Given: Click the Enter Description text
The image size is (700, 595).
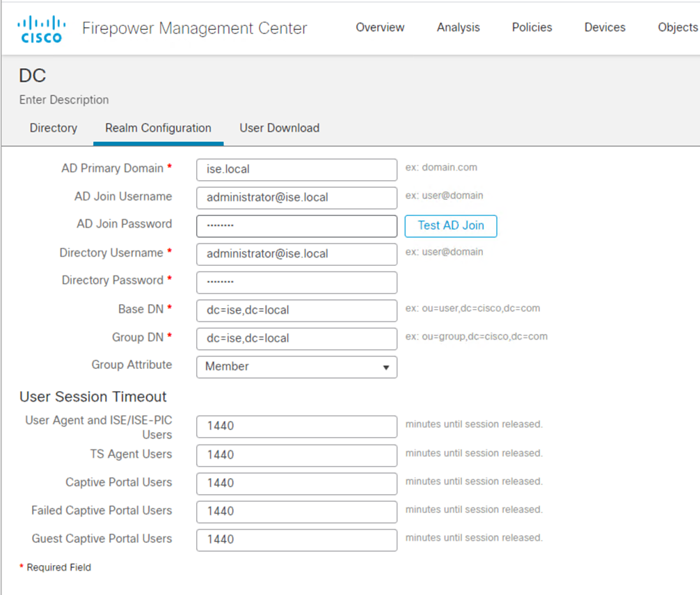Looking at the screenshot, I should pos(64,100).
